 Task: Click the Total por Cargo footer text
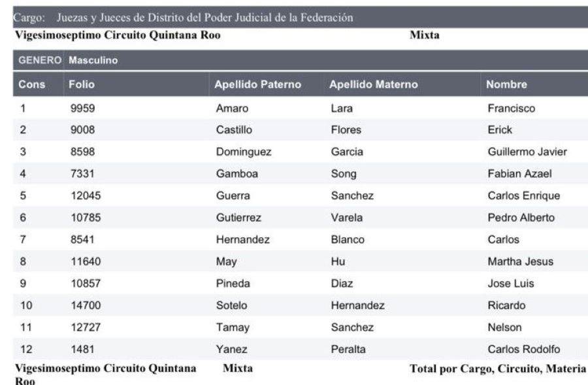click(x=498, y=369)
